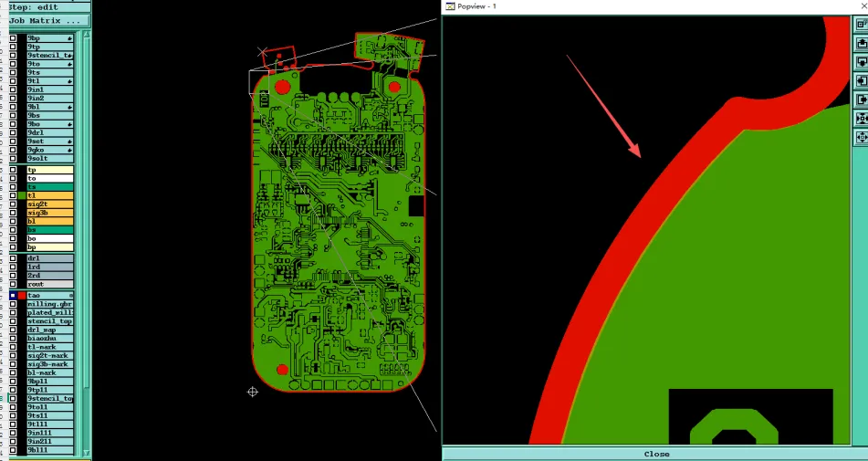Select layer name bl
Image resolution: width=868 pixels, height=461 pixels.
pos(50,221)
